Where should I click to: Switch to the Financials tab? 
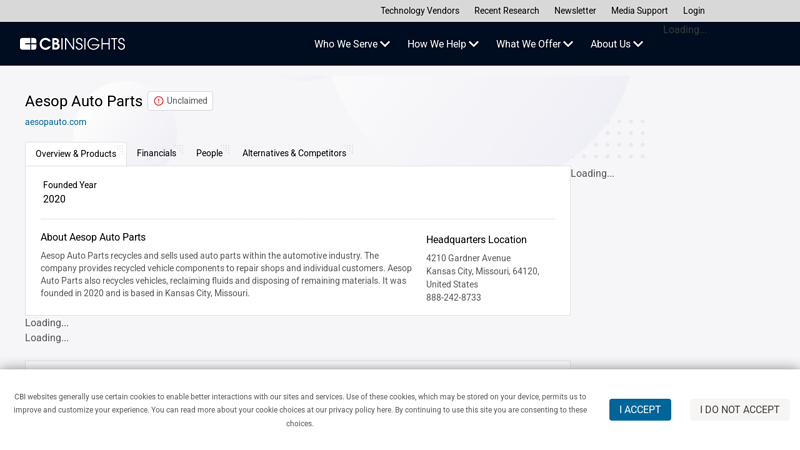[156, 153]
